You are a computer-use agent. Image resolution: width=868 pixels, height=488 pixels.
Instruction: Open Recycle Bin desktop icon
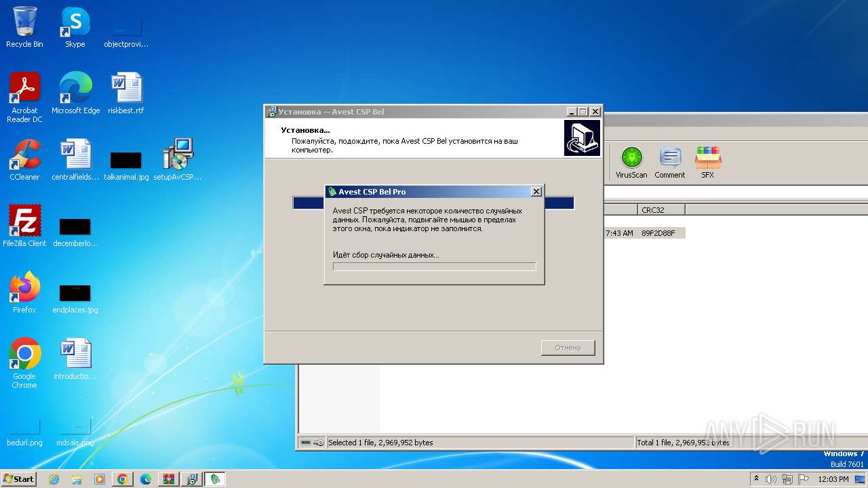[x=24, y=27]
